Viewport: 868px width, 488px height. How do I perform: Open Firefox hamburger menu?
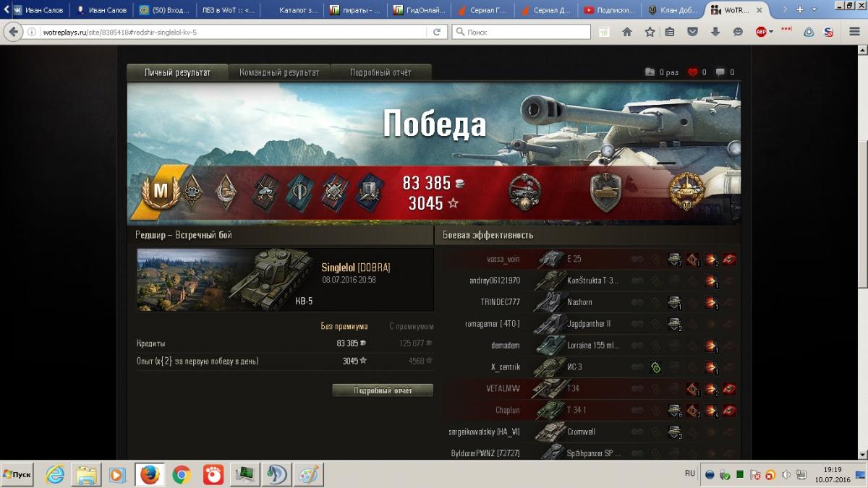pos(855,32)
